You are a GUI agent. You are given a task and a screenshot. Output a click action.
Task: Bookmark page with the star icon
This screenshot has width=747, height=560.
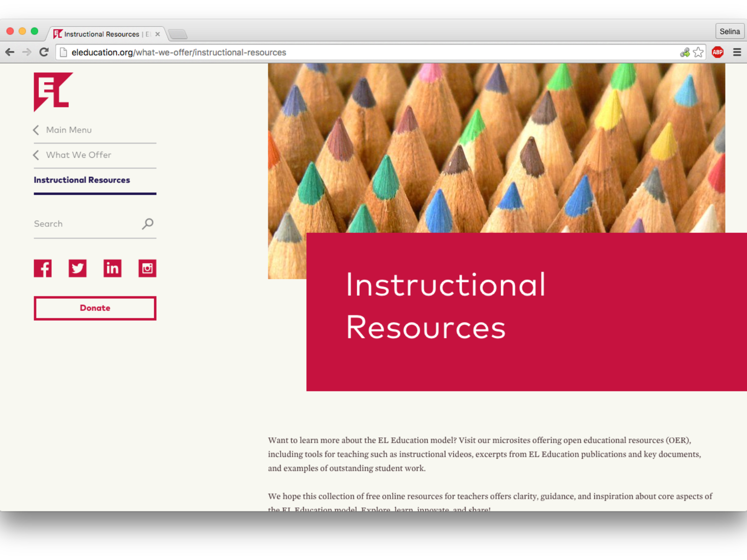click(x=698, y=52)
